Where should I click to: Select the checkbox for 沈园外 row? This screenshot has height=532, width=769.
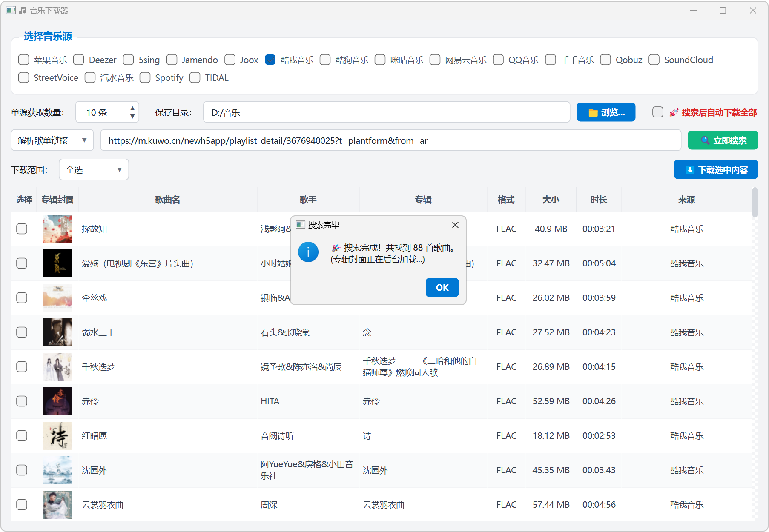point(22,470)
